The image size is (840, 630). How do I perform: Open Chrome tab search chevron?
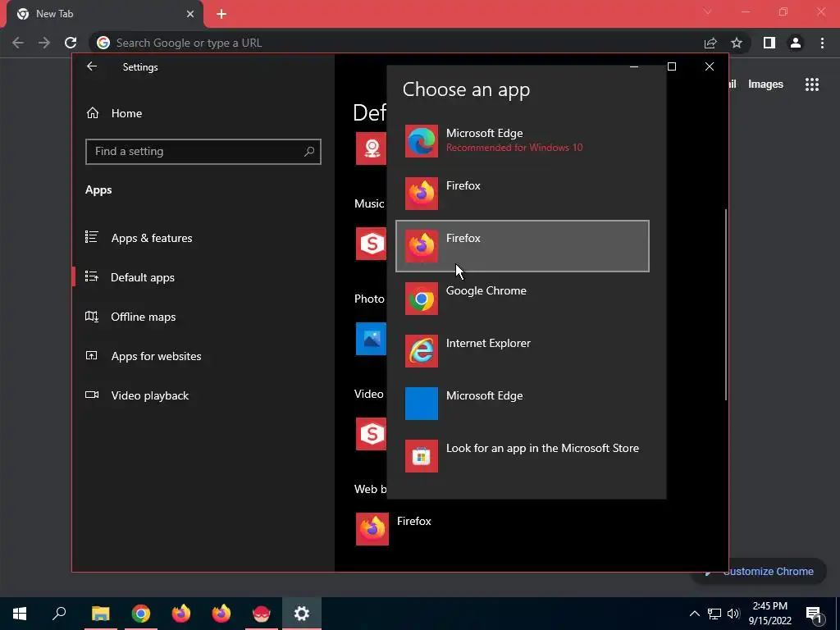coord(708,11)
